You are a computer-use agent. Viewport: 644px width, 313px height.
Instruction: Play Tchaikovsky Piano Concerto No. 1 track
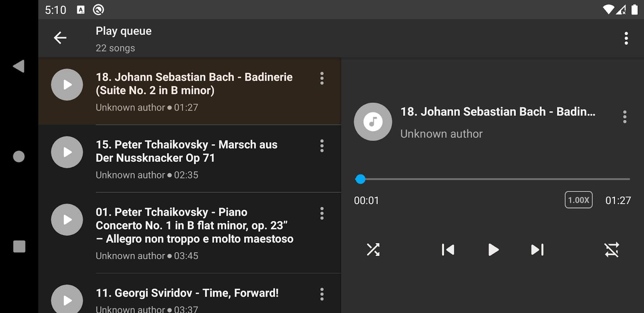(x=67, y=219)
